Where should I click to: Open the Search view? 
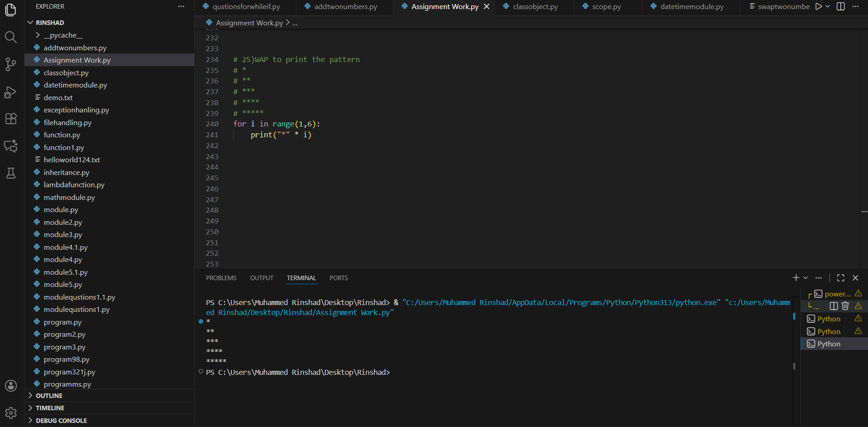[11, 37]
